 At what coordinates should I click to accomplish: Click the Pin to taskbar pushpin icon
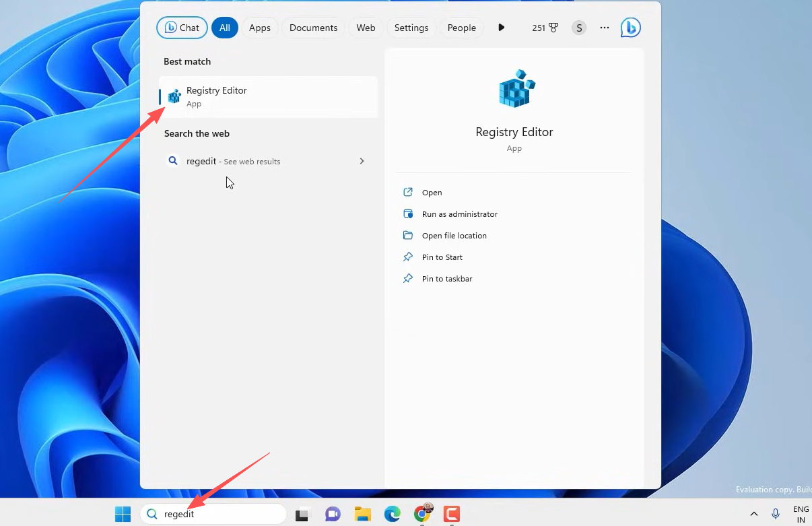pos(407,278)
